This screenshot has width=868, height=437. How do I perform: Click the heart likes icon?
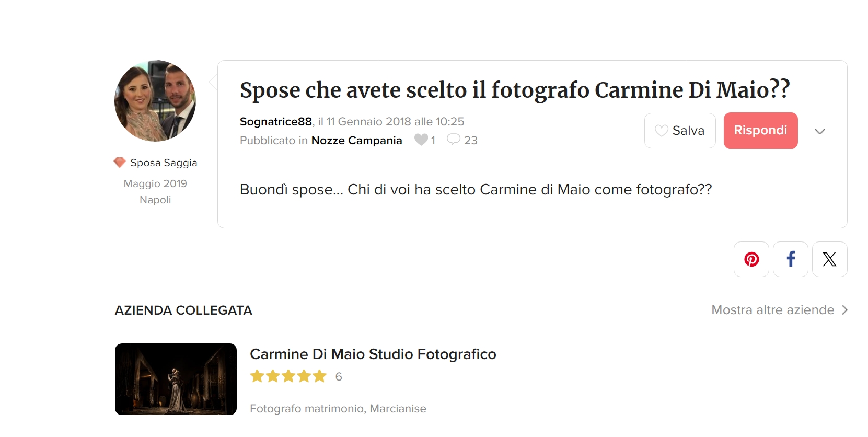421,140
